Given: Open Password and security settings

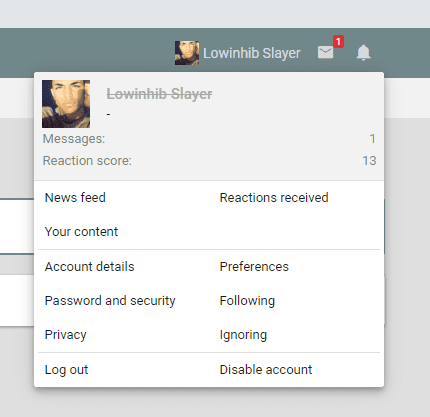Looking at the screenshot, I should pos(110,300).
